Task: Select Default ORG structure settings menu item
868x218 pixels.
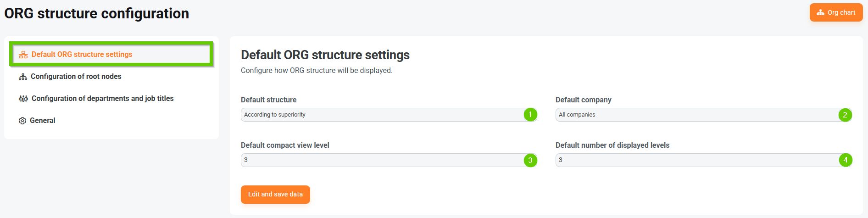Action: [x=82, y=55]
